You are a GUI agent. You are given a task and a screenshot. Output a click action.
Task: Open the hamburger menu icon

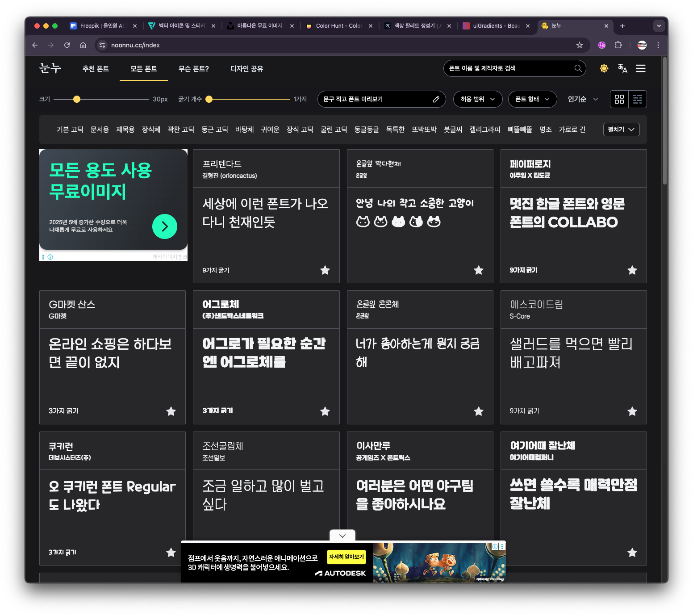click(x=641, y=68)
